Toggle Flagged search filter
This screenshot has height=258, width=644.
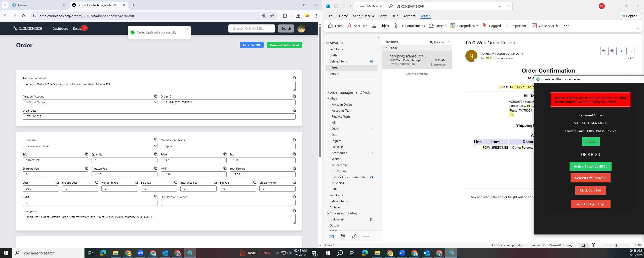[x=492, y=26]
